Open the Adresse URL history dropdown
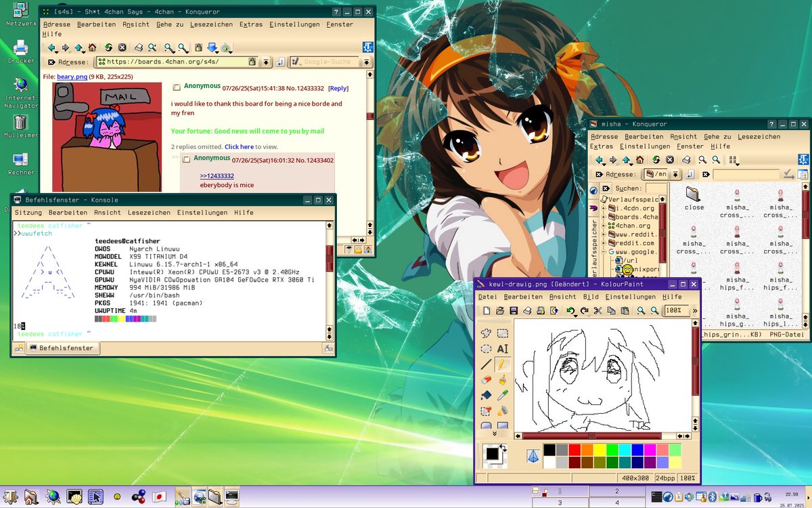The width and height of the screenshot is (812, 508). tap(265, 62)
